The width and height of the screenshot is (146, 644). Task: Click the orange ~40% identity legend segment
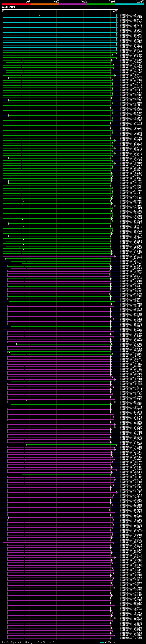[45, 4]
